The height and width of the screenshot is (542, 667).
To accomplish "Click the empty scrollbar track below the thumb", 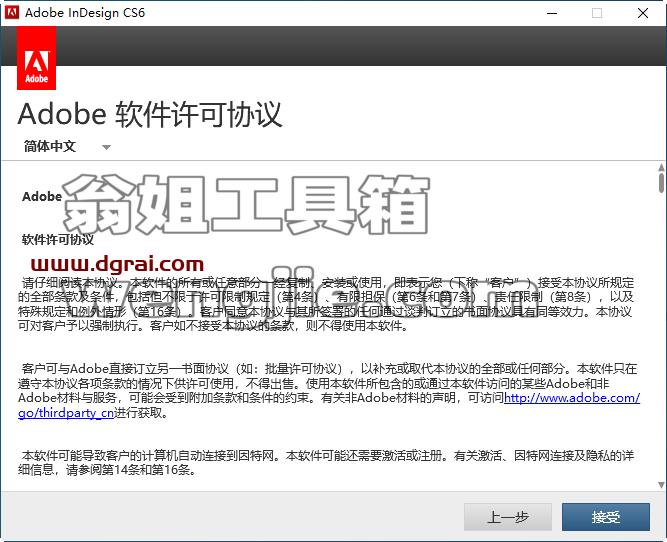I will tap(661, 336).
